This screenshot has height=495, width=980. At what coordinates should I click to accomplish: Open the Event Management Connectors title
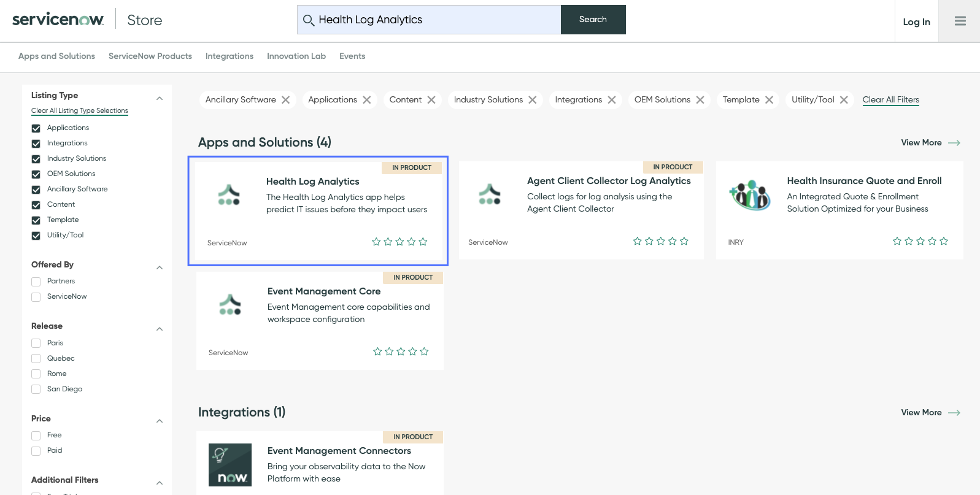click(339, 451)
